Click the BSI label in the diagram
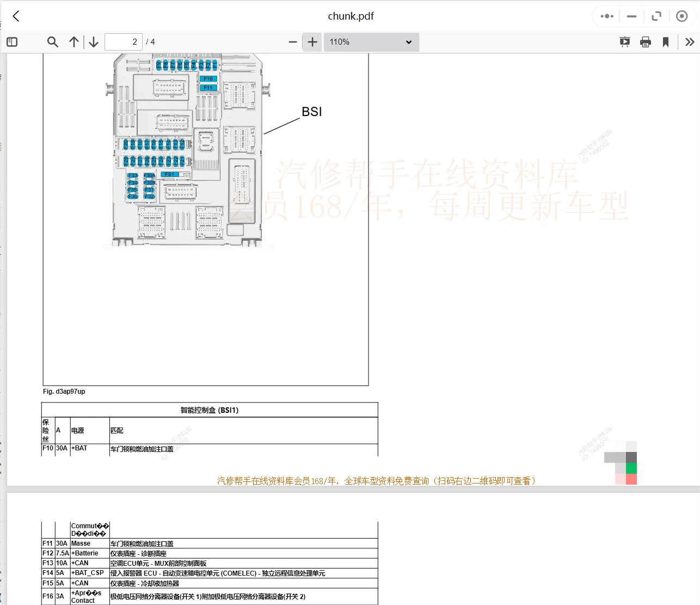700x605 pixels. pyautogui.click(x=312, y=112)
